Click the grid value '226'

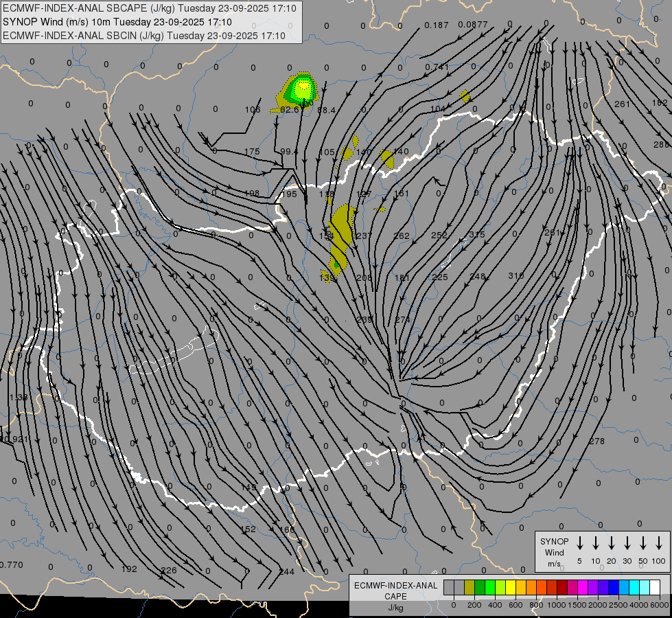click(x=168, y=570)
